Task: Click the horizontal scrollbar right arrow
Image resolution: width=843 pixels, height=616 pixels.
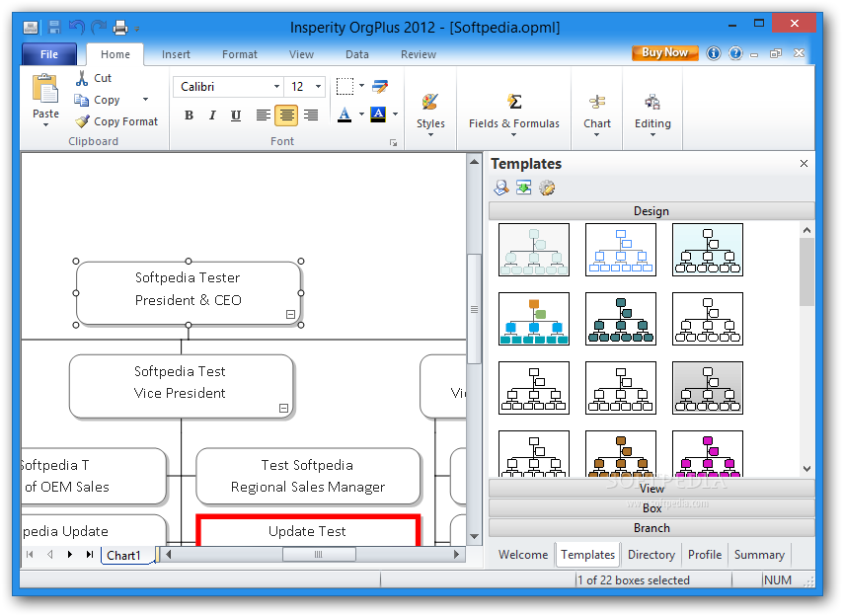Action: (x=456, y=554)
